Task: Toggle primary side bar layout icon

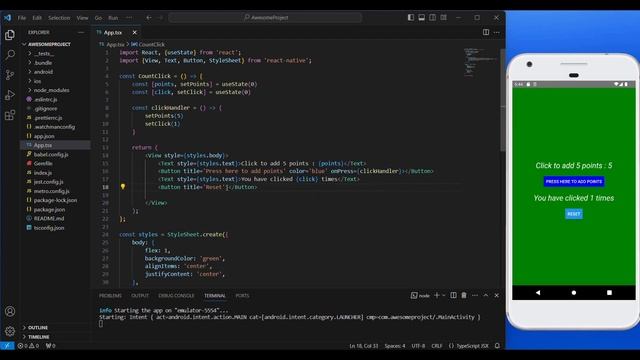Action: click(411, 18)
